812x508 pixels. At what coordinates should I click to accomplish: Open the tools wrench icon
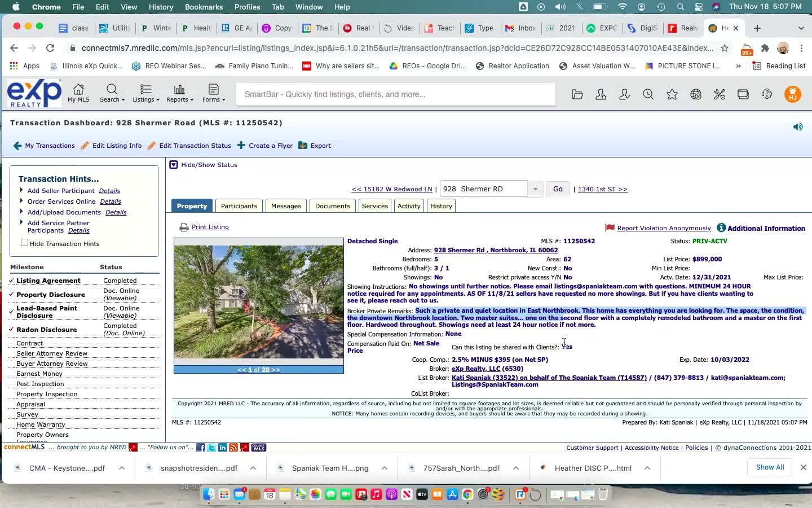coord(720,94)
